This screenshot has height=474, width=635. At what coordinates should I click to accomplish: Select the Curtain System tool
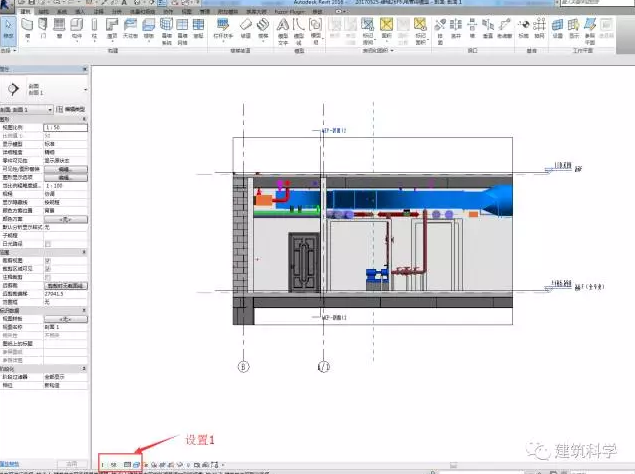tap(166, 31)
